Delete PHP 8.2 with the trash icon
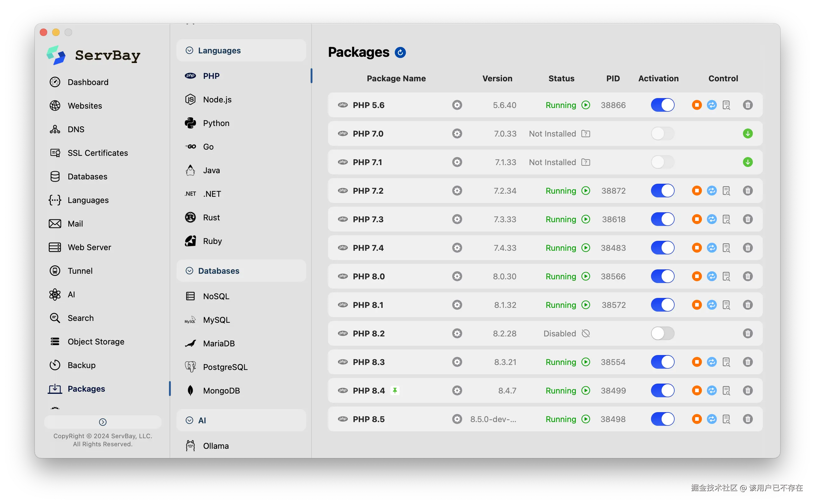Screen dimensions: 815x504 click(x=748, y=333)
